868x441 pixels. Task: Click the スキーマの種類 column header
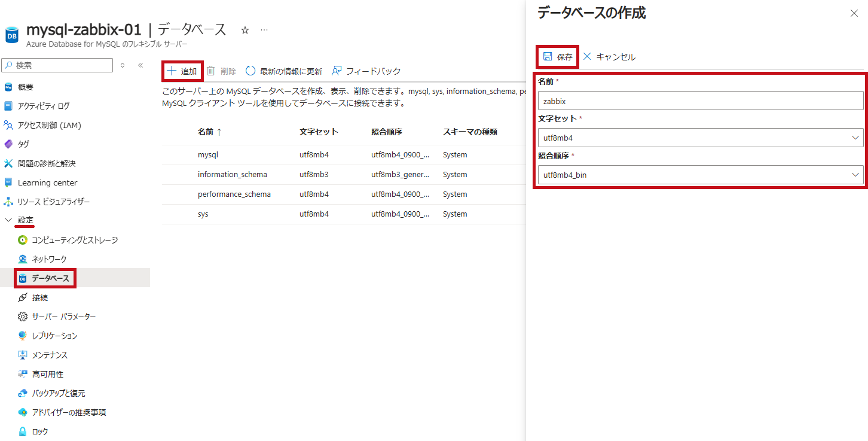tap(470, 132)
